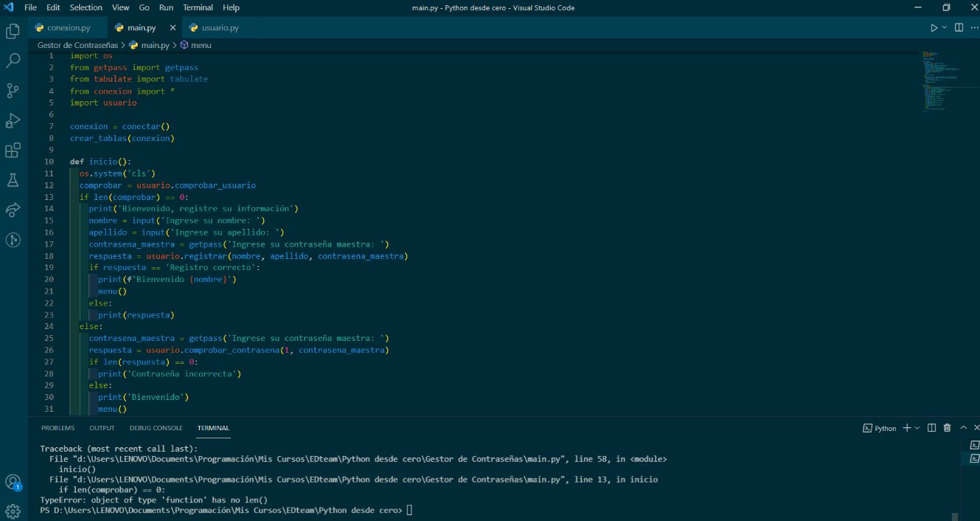This screenshot has width=980, height=521.
Task: Open the Accounts icon with notification badge
Action: [x=12, y=481]
